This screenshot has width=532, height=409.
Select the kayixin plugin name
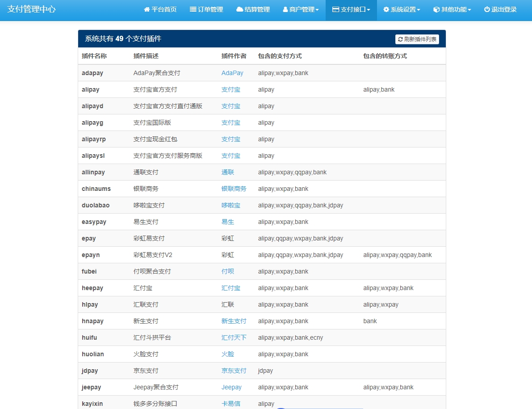click(92, 404)
